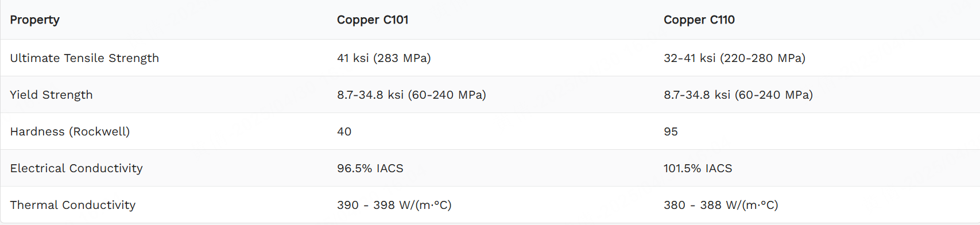Screen dimensions: 980x225
Task: Select the Copper C101 column header
Action: (x=373, y=20)
